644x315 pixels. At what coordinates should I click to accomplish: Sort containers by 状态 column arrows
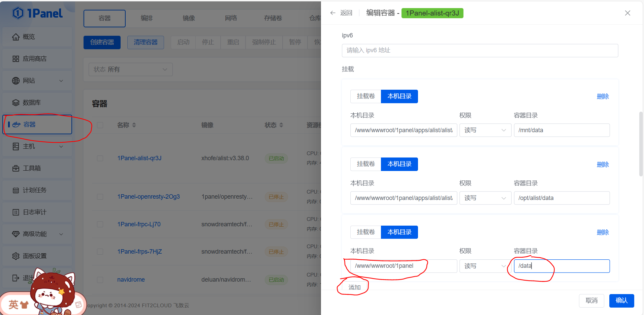[281, 125]
